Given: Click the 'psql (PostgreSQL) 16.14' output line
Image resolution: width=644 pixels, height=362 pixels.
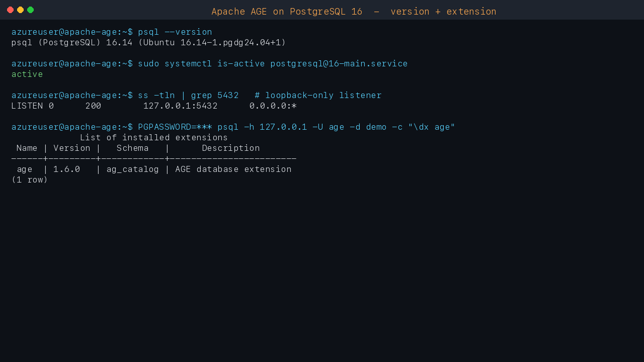Looking at the screenshot, I should click(148, 43).
